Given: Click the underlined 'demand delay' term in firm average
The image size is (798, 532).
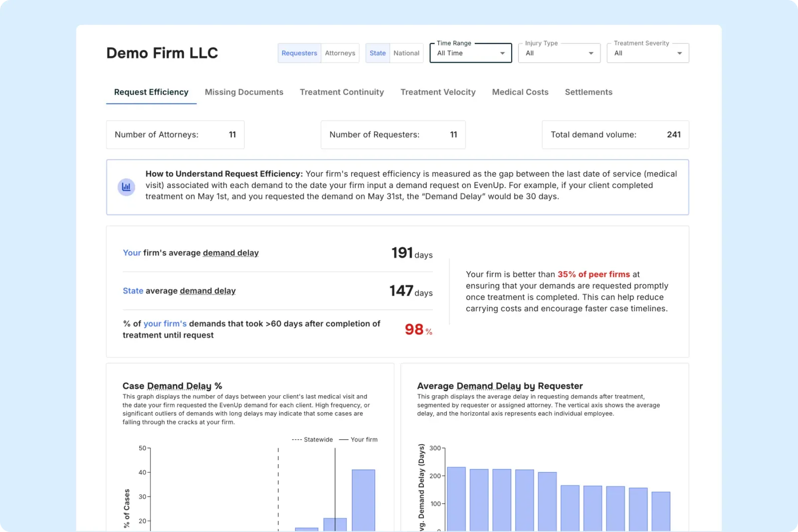Looking at the screenshot, I should click(230, 253).
